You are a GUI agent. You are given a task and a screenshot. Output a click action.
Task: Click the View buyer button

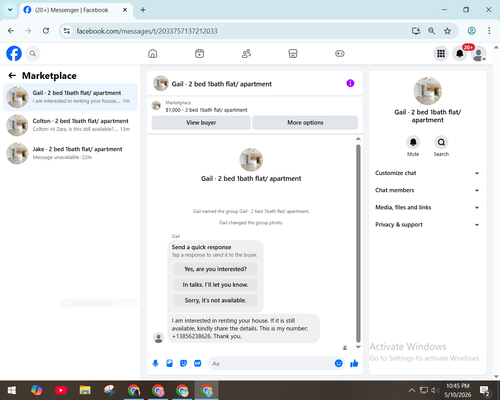(201, 123)
